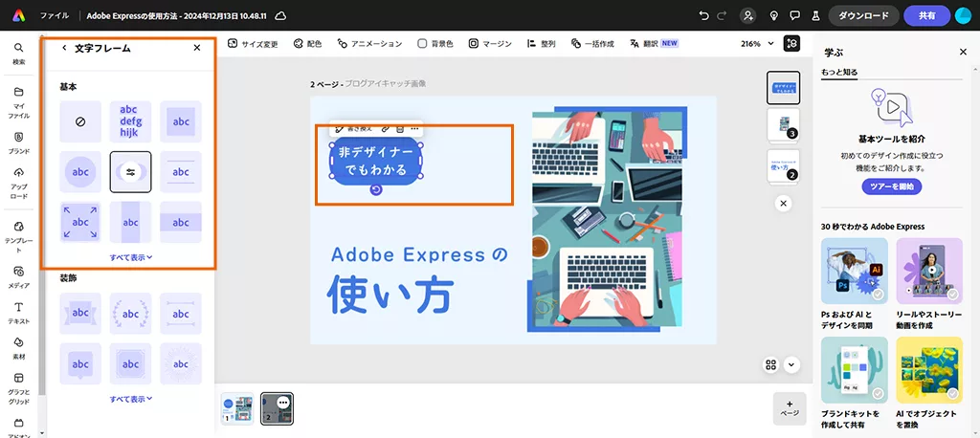Viewport: 980px width, 438px height.
Task: Open the beaker beta features icon
Action: click(815, 15)
